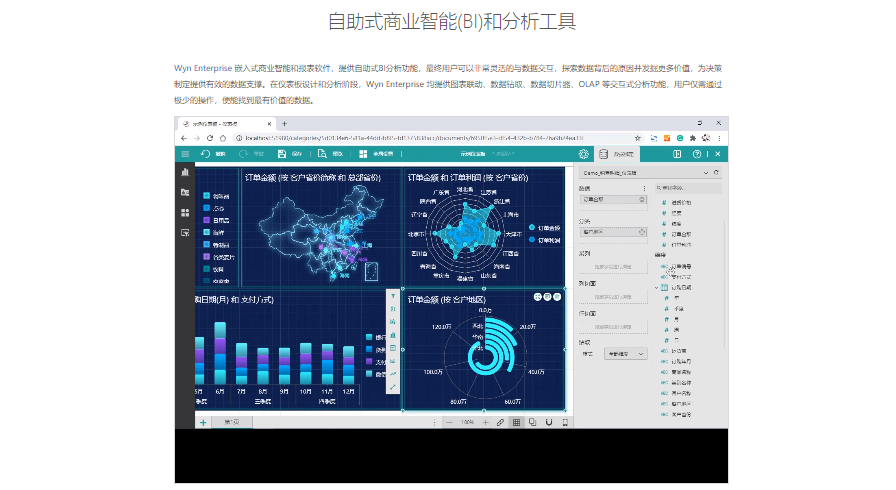The height and width of the screenshot is (490, 896).
Task: Select the grid components icon in the left sidebar
Action: coord(185,212)
